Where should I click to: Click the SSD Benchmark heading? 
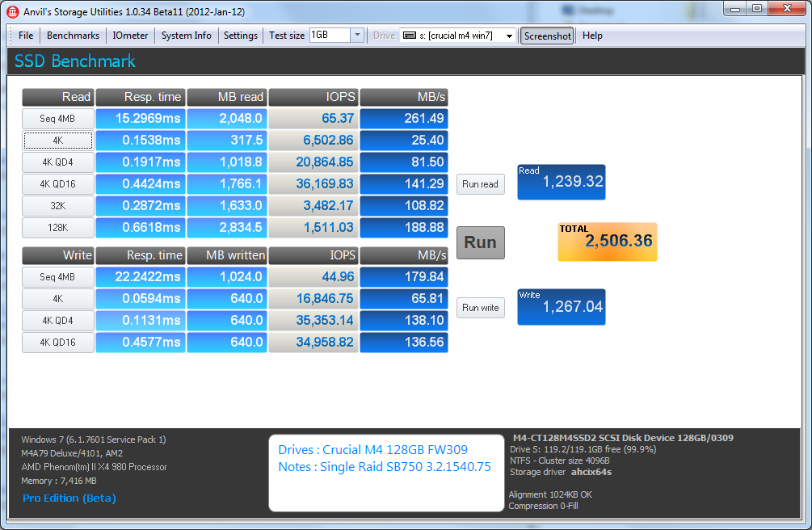coord(75,61)
